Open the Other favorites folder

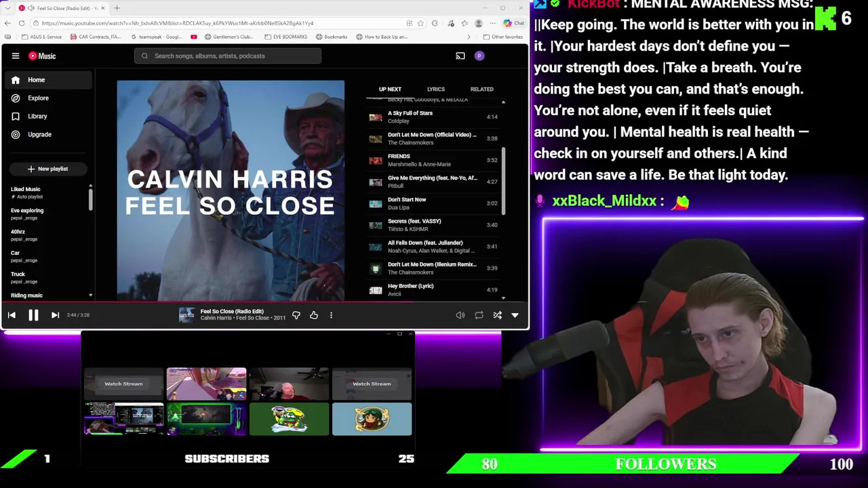click(502, 37)
